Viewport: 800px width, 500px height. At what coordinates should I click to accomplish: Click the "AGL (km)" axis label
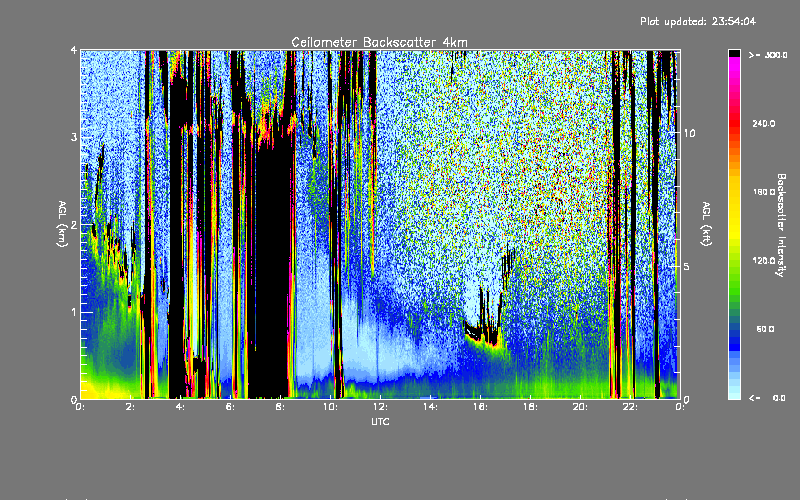click(63, 224)
